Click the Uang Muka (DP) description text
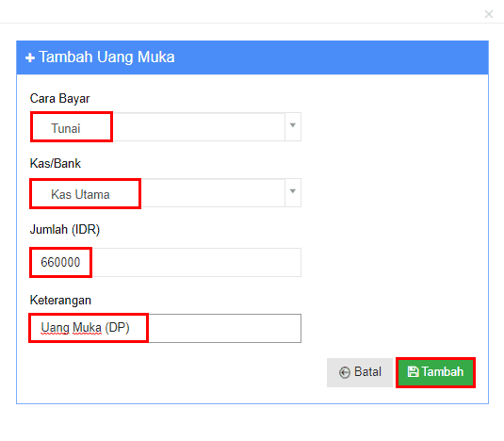Screen dimensions: 504x441 [x=85, y=328]
